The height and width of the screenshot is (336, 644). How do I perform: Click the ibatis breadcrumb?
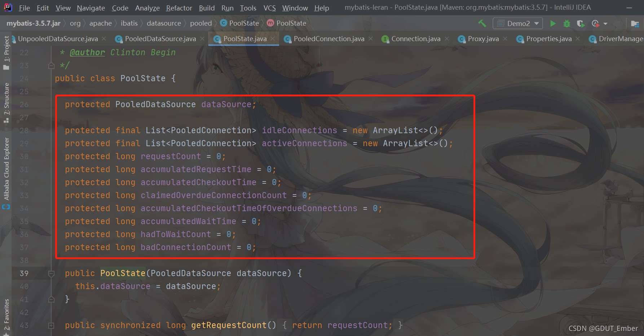(129, 23)
